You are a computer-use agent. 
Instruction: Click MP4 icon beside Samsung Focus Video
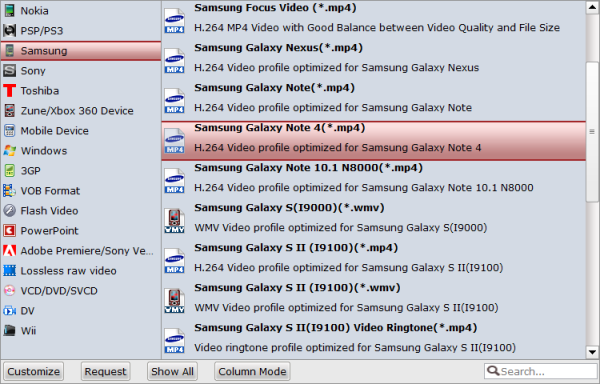click(174, 21)
